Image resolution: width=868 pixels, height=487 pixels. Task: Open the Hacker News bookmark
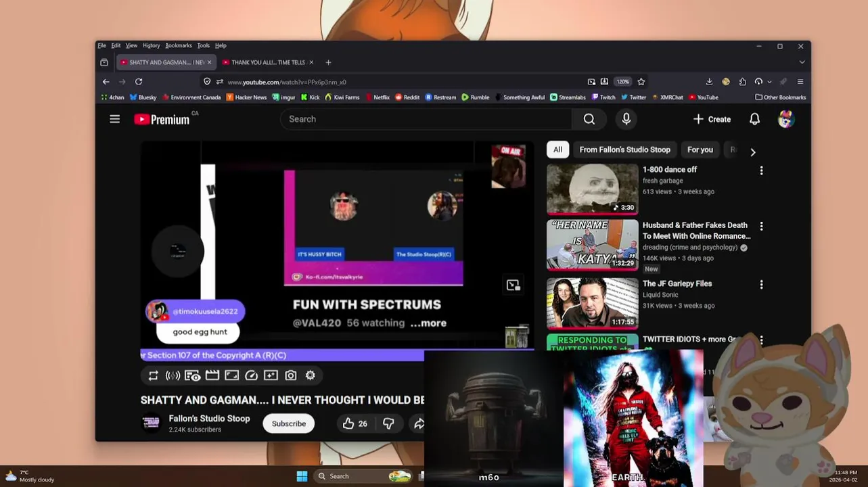pyautogui.click(x=246, y=97)
